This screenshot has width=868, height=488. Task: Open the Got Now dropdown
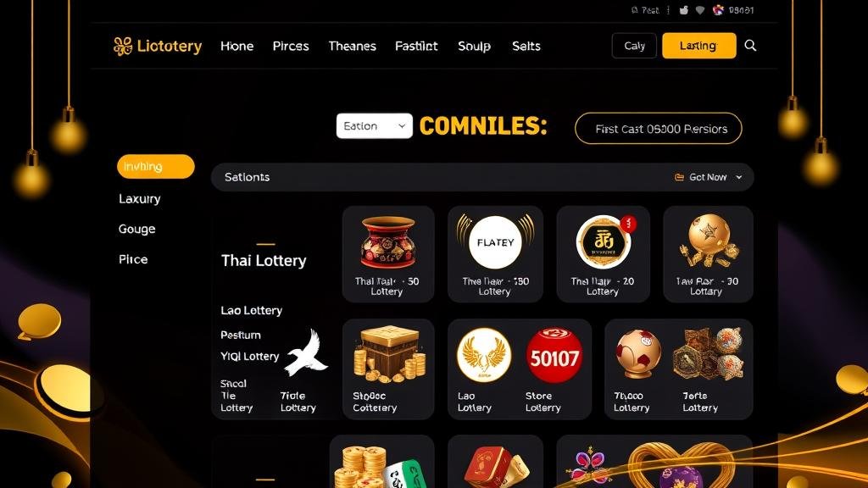point(709,177)
